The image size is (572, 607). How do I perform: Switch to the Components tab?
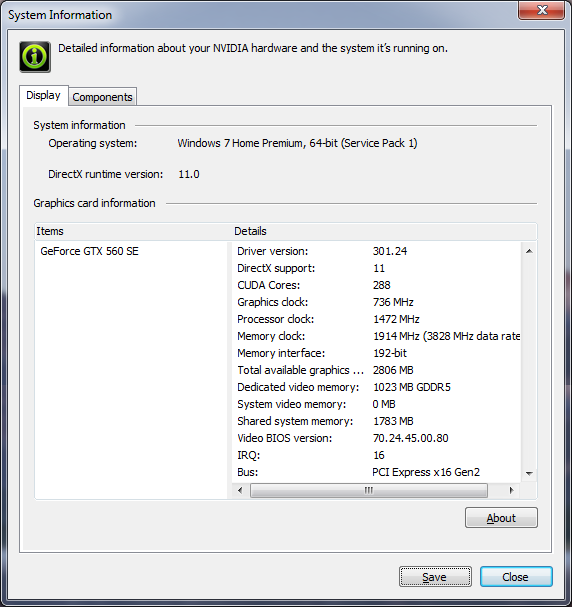[103, 97]
